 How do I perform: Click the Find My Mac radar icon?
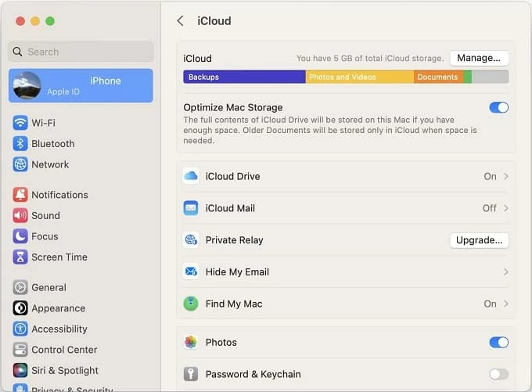(x=191, y=304)
